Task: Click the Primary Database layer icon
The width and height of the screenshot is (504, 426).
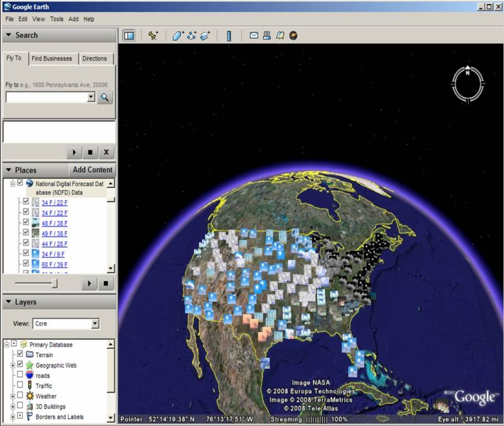Action: tap(23, 344)
